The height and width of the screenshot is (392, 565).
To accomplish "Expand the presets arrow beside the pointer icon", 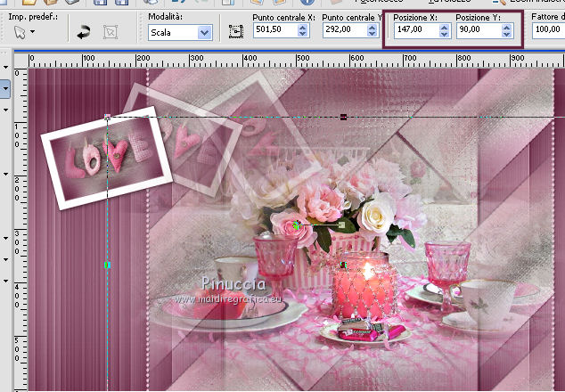I will (33, 32).
